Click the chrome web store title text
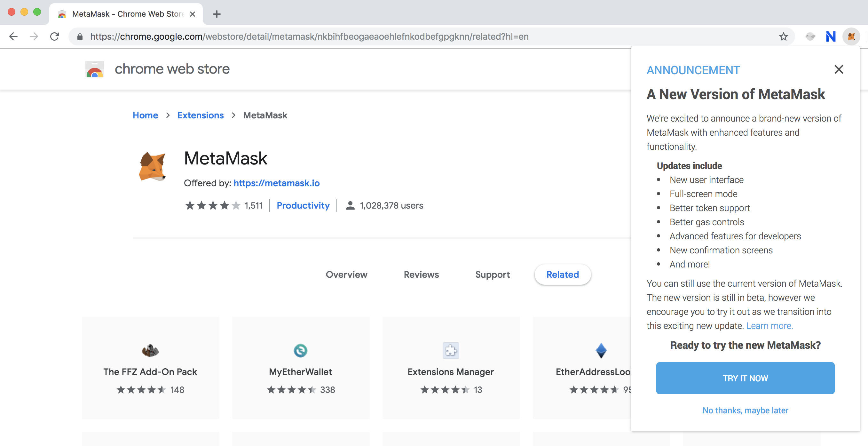Screen dimensions: 868x446 [172, 69]
